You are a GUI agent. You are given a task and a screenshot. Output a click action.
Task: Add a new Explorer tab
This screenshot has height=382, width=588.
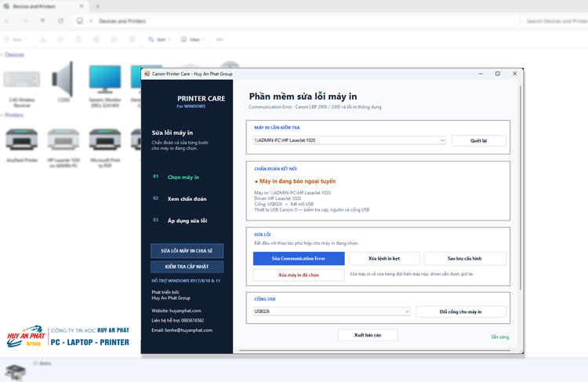[x=97, y=6]
